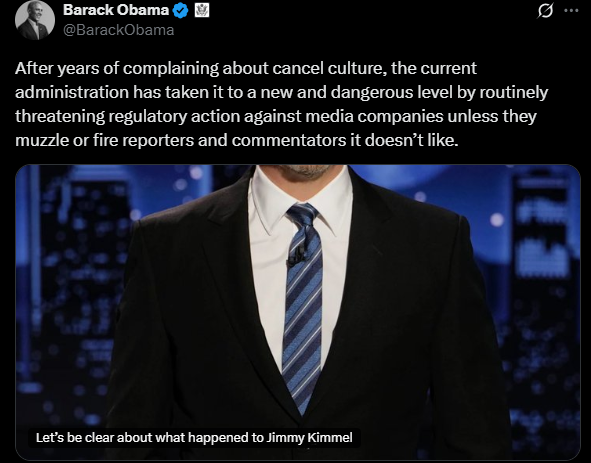Image resolution: width=591 pixels, height=463 pixels.
Task: Click the line starting 'administration has taken it'
Action: [x=281, y=92]
